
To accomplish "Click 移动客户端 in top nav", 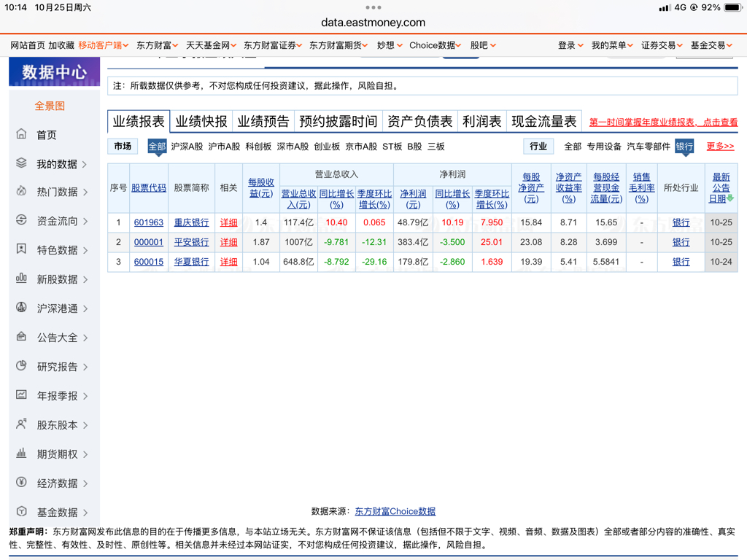I will click(x=104, y=45).
